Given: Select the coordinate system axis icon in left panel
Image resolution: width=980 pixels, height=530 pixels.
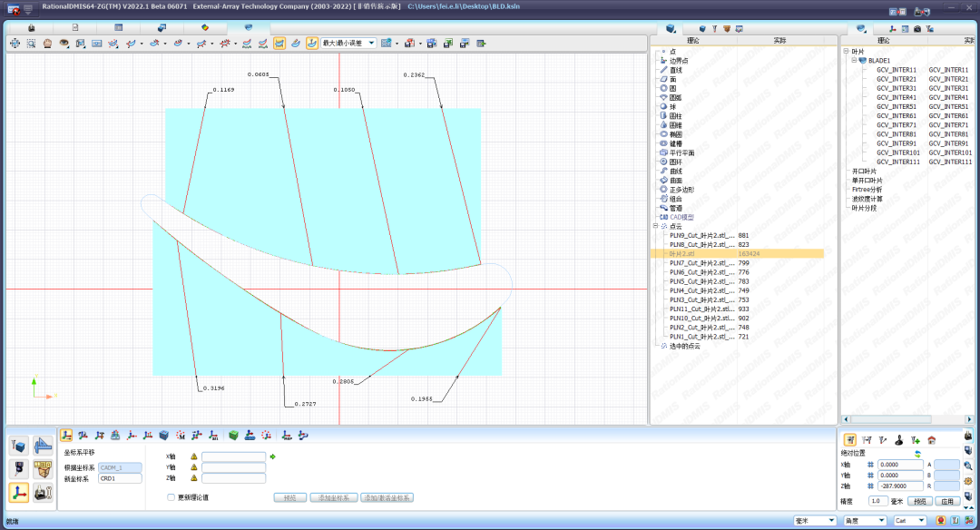Looking at the screenshot, I should tap(18, 492).
